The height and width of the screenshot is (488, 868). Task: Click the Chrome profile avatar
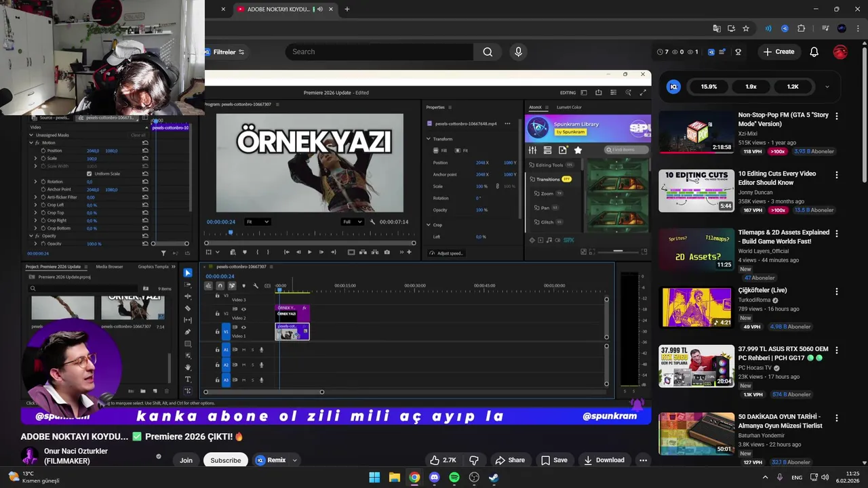[x=842, y=28]
